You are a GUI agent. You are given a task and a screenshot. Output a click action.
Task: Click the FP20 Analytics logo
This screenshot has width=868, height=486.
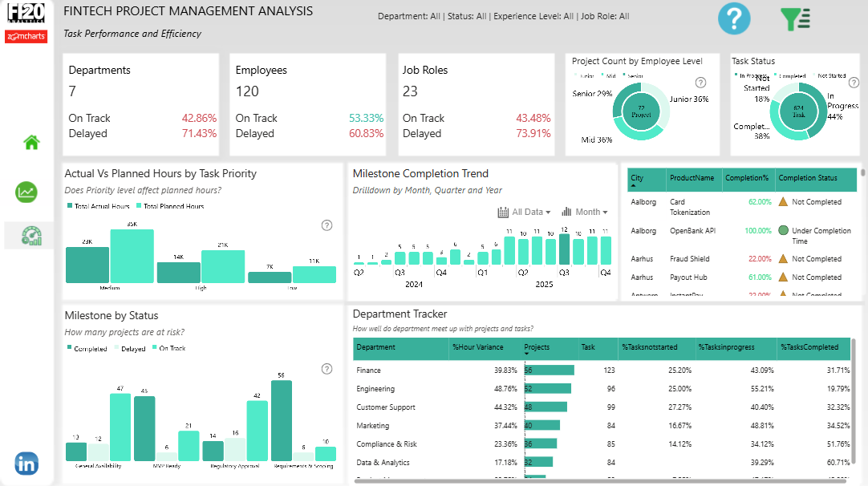click(x=26, y=13)
